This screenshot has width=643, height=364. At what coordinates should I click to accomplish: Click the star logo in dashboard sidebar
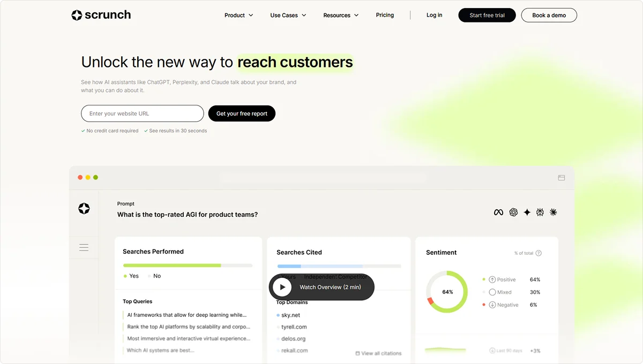pyautogui.click(x=84, y=209)
